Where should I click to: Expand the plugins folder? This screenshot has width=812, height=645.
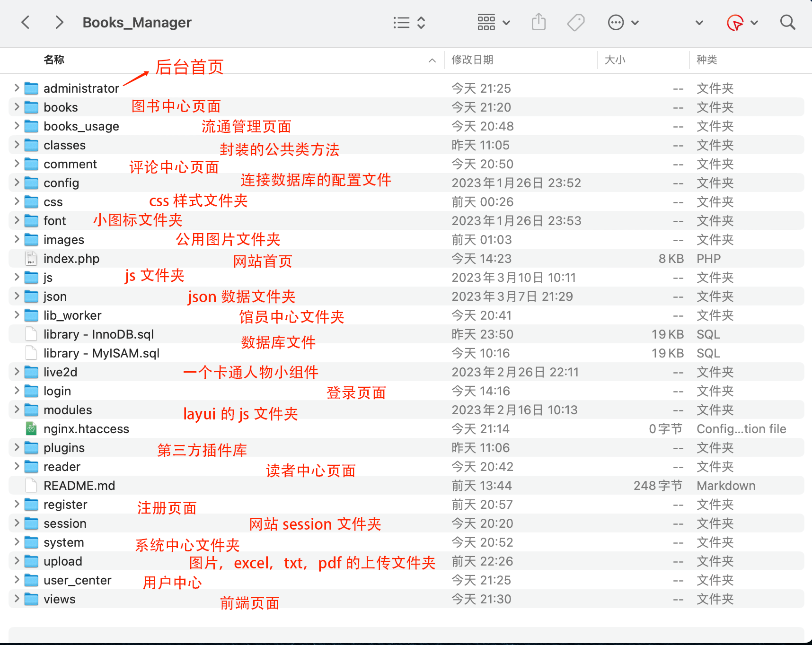(x=16, y=447)
